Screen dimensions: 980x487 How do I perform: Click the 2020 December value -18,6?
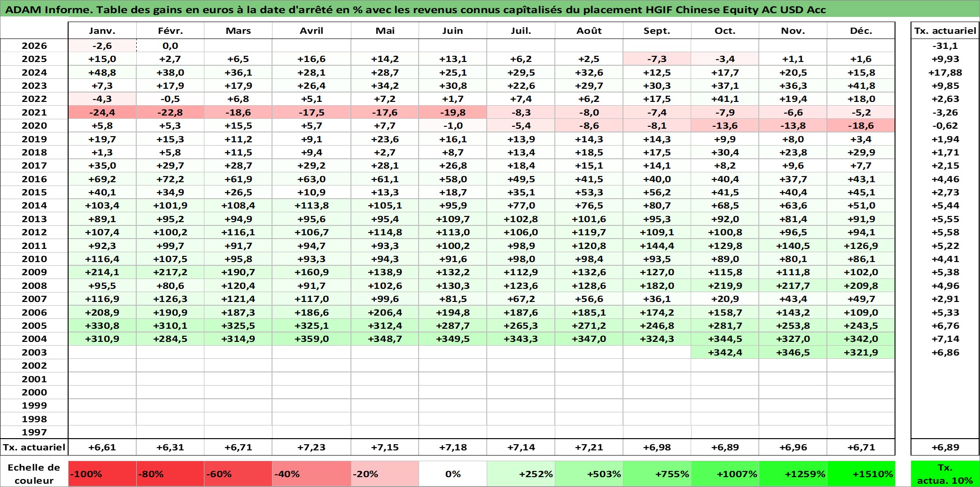pyautogui.click(x=861, y=125)
